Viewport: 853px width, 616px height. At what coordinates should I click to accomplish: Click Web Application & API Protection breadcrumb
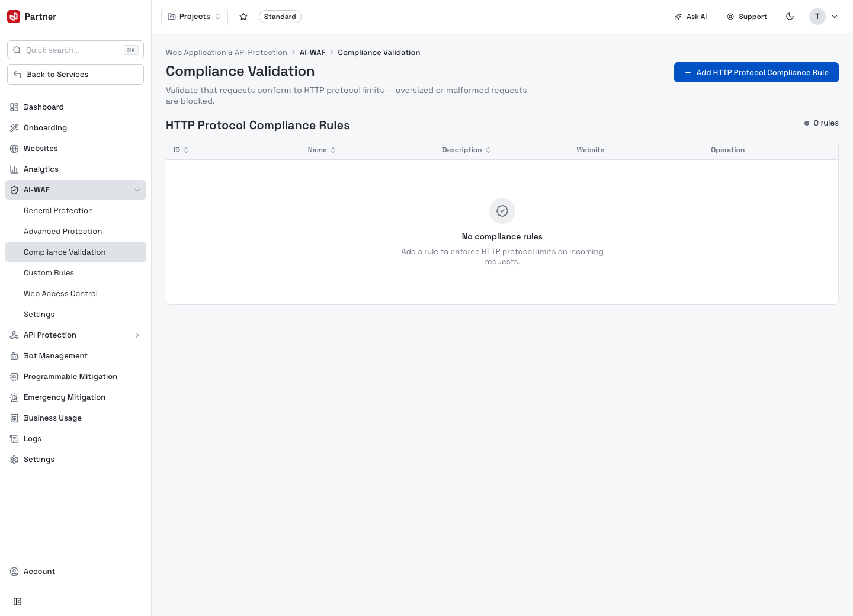[x=226, y=53]
